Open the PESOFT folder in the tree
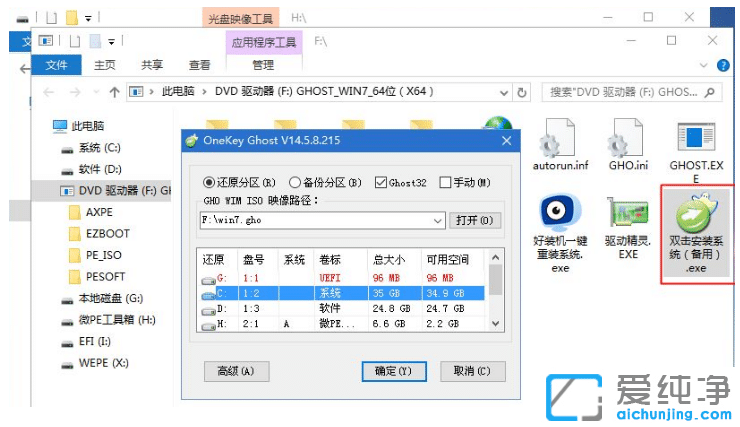Image resolution: width=740 pixels, height=427 pixels. point(105,276)
